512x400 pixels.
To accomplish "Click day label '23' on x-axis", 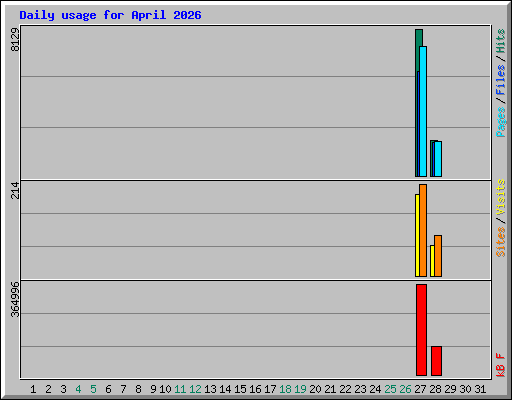I will 360,389.
